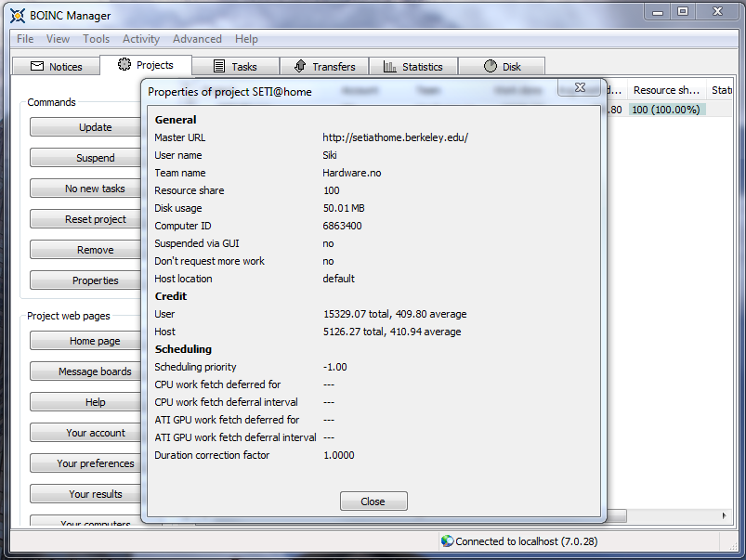
Task: Click the Remove project button
Action: 87,250
